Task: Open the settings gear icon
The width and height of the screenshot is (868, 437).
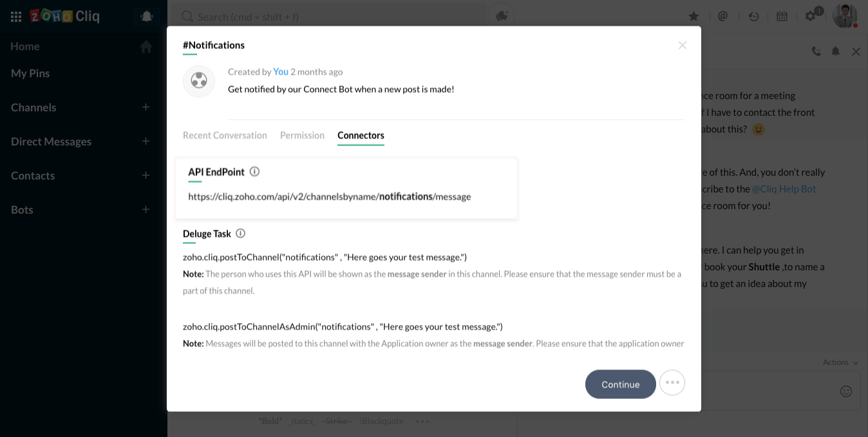Action: coord(811,17)
